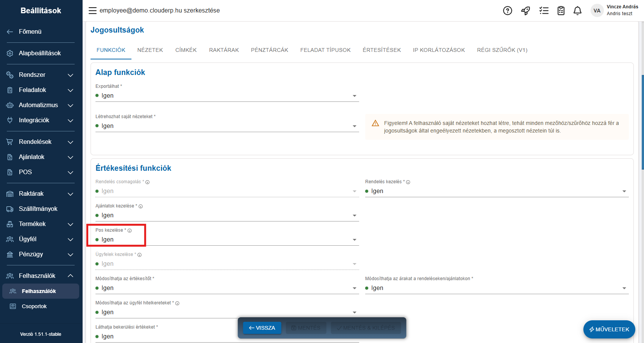This screenshot has width=644, height=343.
Task: Click info icon beside Rendelés kezelés
Action: tap(408, 182)
